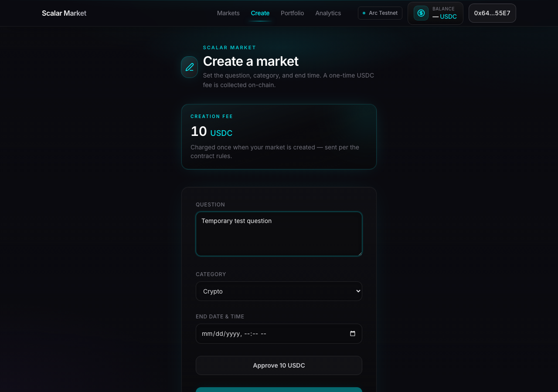Image resolution: width=558 pixels, height=392 pixels.
Task: Click the Arc Testnet network button
Action: 380,13
